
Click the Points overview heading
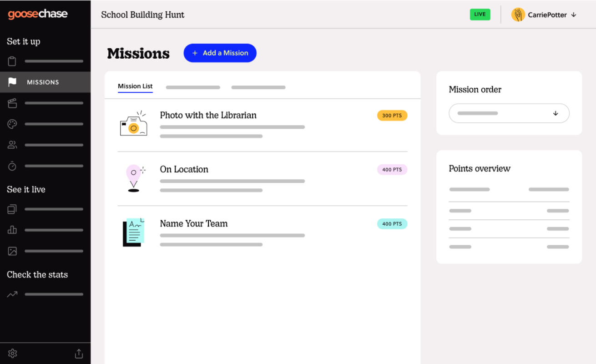tap(480, 168)
